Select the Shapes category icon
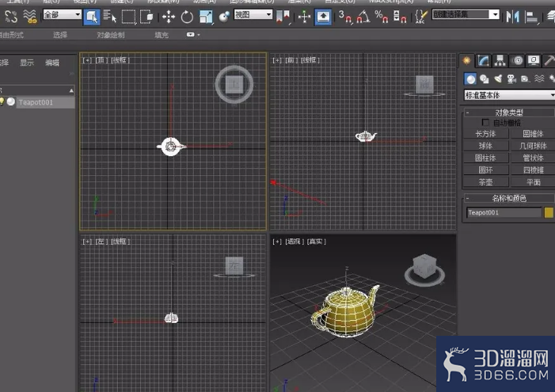Viewport: 555px width, 392px height. 485,78
